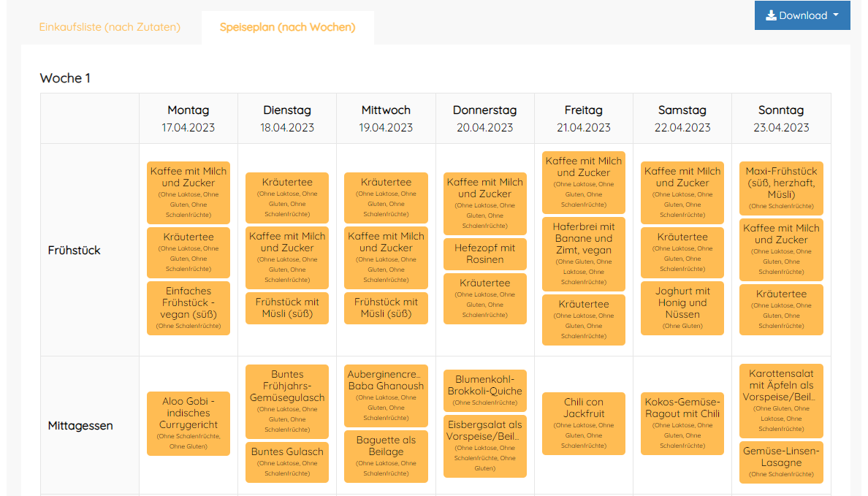Select the Buntes Gulasch card on Dienstag
Image resolution: width=868 pixels, height=496 pixels.
287,462
